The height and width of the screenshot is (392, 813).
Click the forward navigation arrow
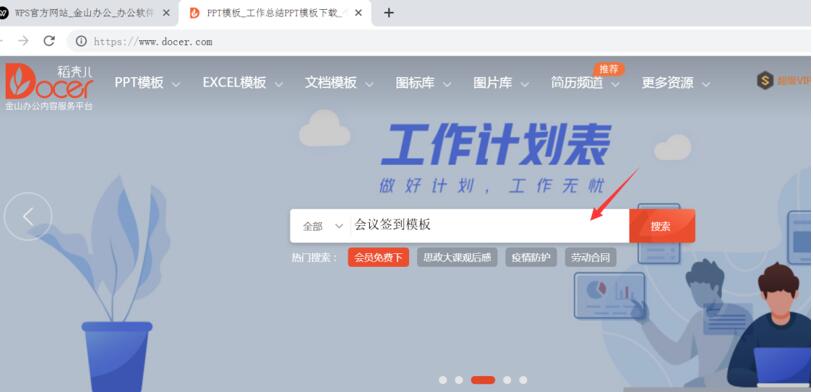[23, 41]
